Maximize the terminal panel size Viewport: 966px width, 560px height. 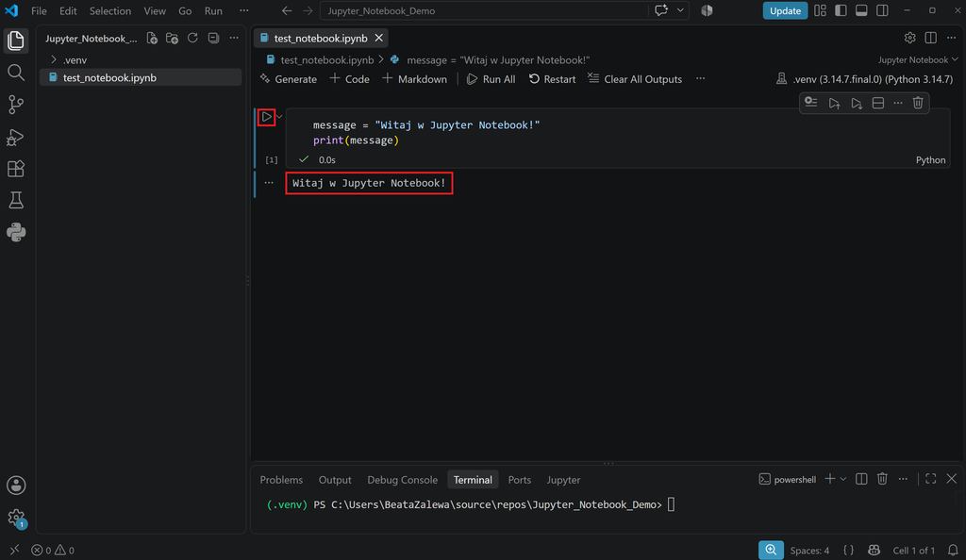(931, 479)
